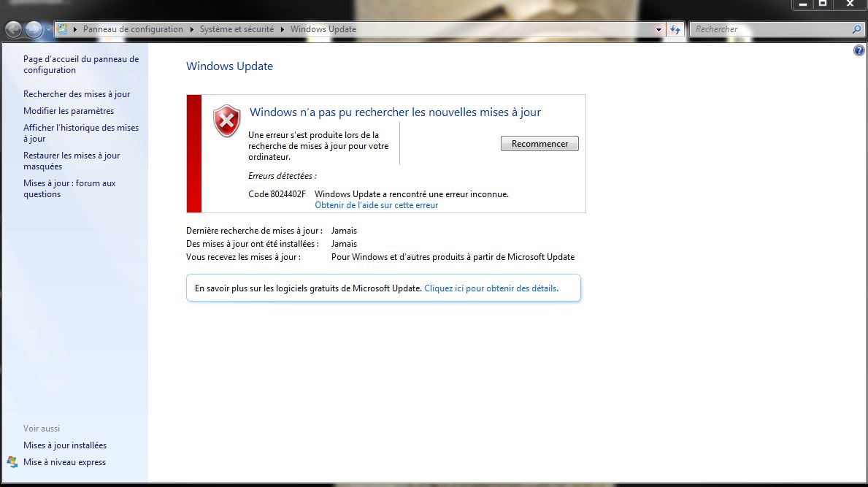Viewport: 868px width, 487px height.
Task: Open 'Mise à niveau express' link
Action: click(x=64, y=462)
